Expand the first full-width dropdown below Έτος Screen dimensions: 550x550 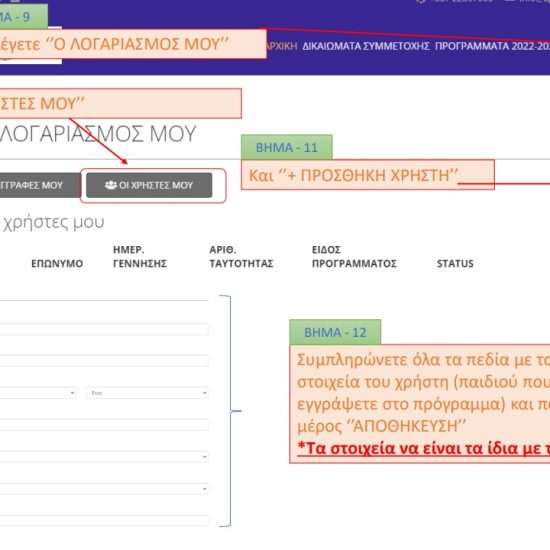click(x=104, y=457)
